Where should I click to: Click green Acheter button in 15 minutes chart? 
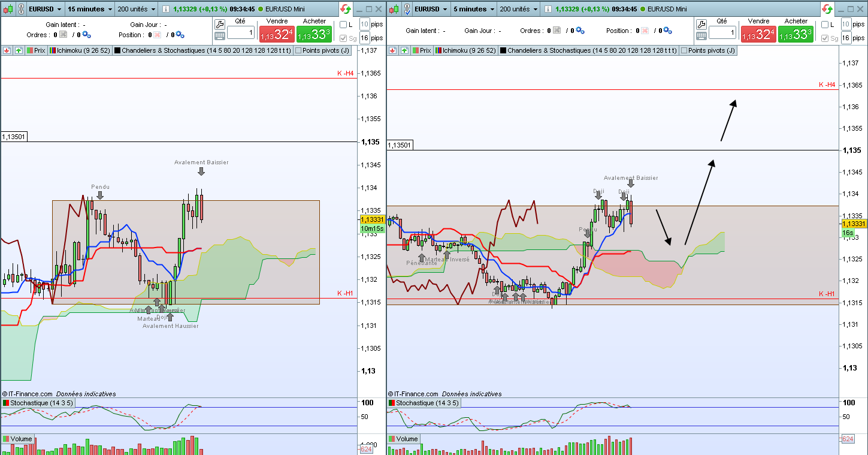point(314,34)
